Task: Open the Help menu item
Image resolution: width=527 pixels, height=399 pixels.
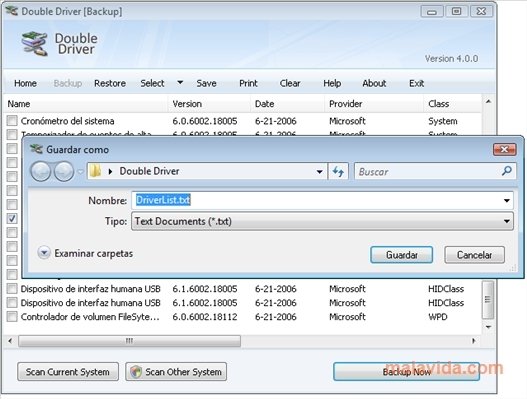Action: [332, 83]
